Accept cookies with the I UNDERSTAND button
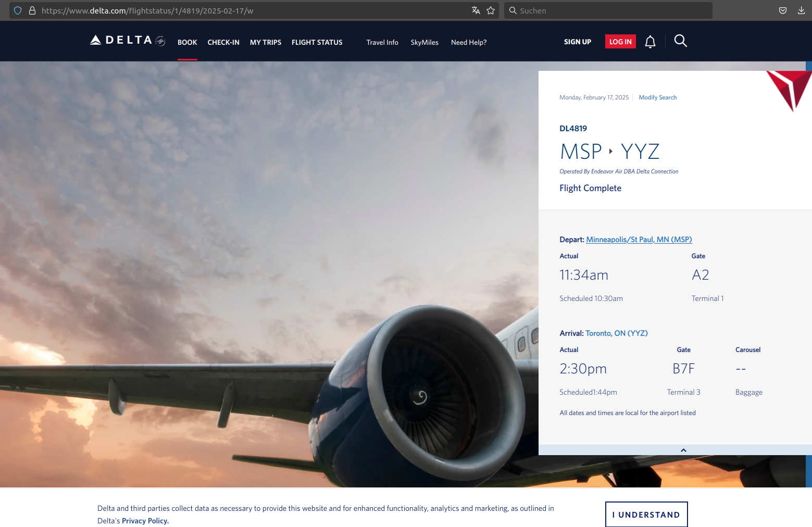This screenshot has height=527, width=812. pos(646,515)
